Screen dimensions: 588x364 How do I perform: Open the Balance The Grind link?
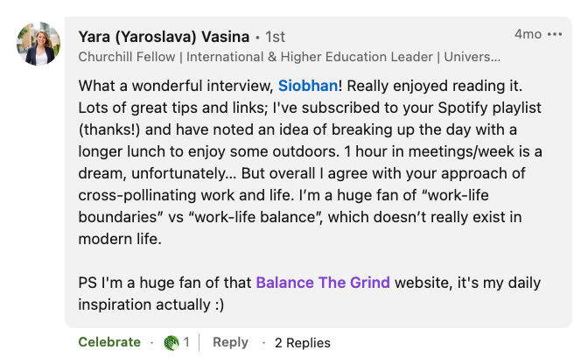tap(323, 283)
